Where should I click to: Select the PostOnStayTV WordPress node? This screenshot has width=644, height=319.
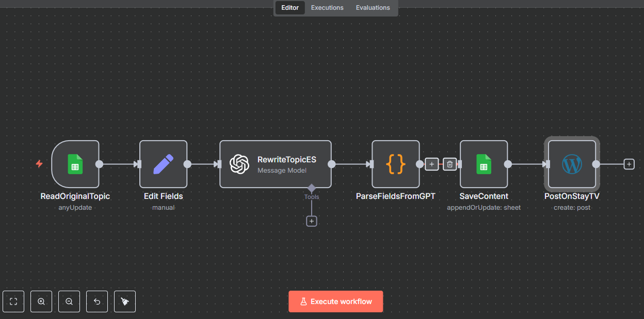[x=572, y=164]
